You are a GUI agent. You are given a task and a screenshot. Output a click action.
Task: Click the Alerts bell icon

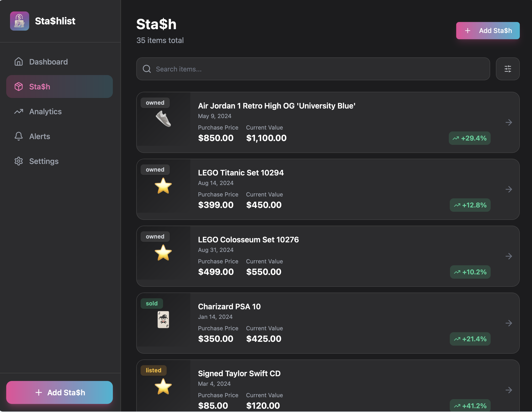(18, 136)
